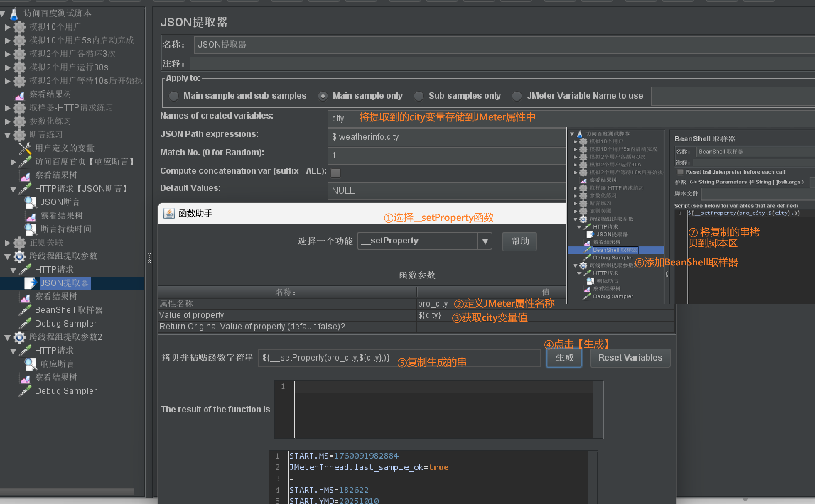Select 断言持续时间 tree item
This screenshot has height=504, width=815.
click(x=66, y=229)
